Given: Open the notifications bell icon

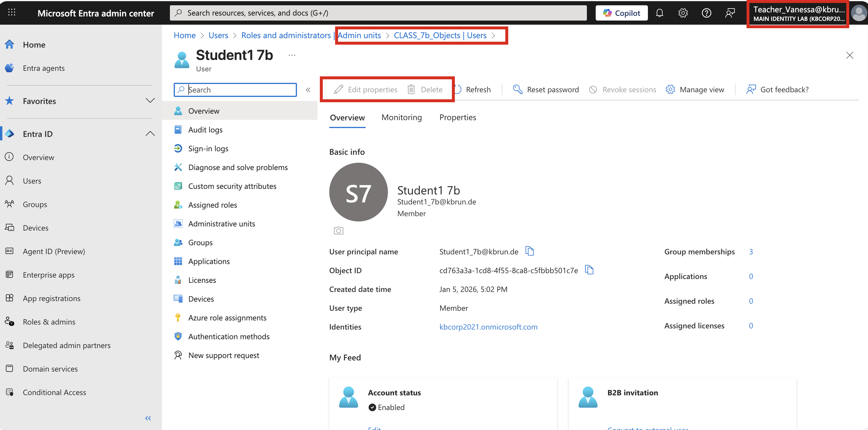Looking at the screenshot, I should [x=659, y=13].
